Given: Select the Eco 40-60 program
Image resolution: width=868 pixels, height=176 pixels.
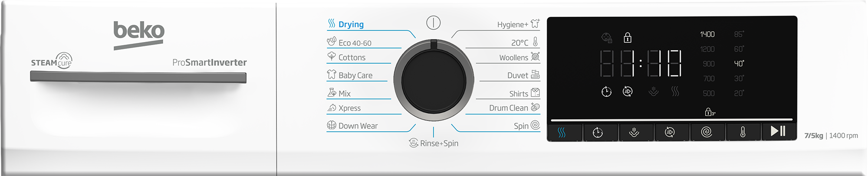Looking at the screenshot, I should click(x=355, y=43).
